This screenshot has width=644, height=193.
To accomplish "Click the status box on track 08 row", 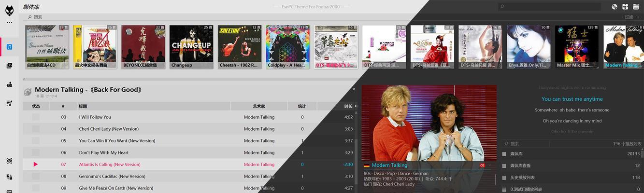I will 36,177.
